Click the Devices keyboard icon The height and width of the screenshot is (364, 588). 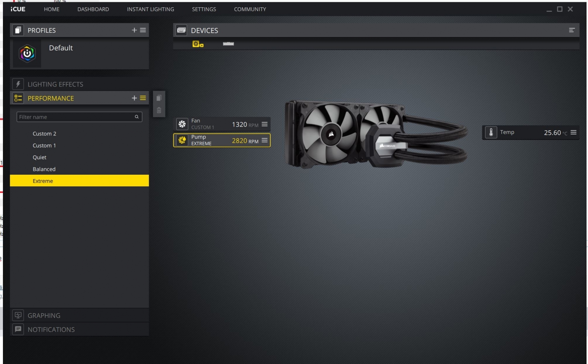coord(181,30)
